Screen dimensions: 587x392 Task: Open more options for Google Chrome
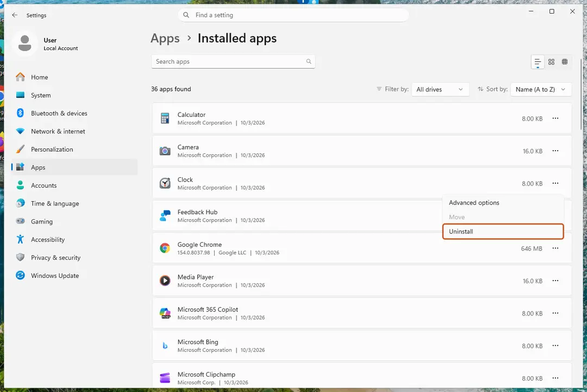click(555, 248)
